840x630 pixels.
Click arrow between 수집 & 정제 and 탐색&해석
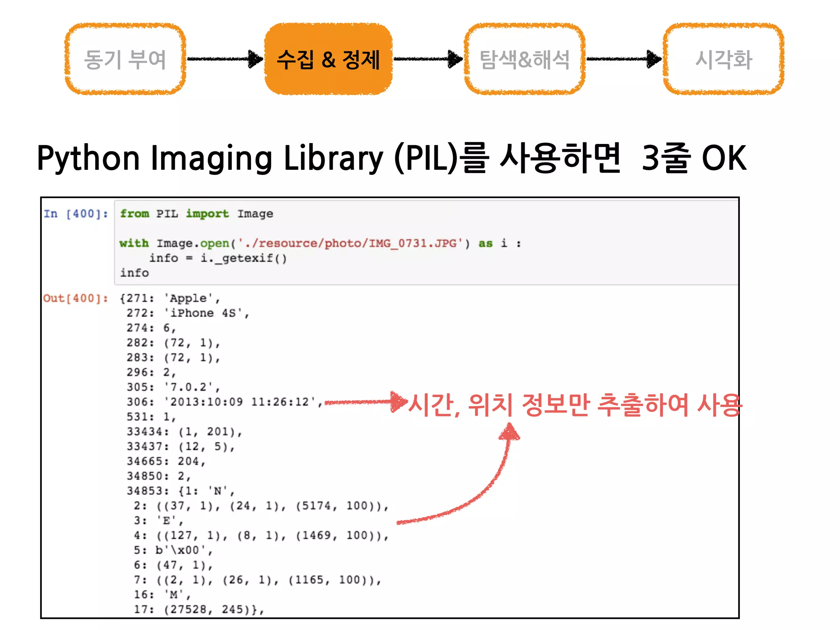tap(428, 59)
